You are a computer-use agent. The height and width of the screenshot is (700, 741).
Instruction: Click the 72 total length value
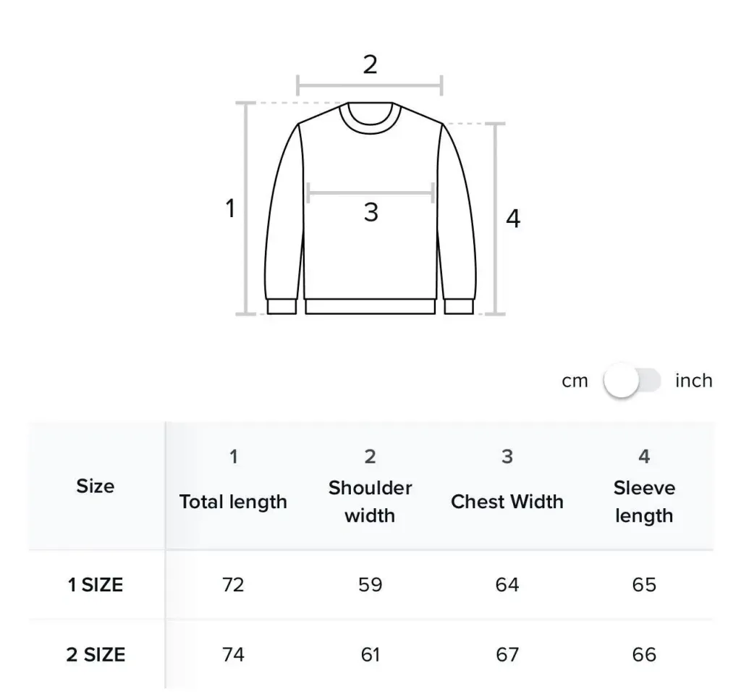point(233,585)
